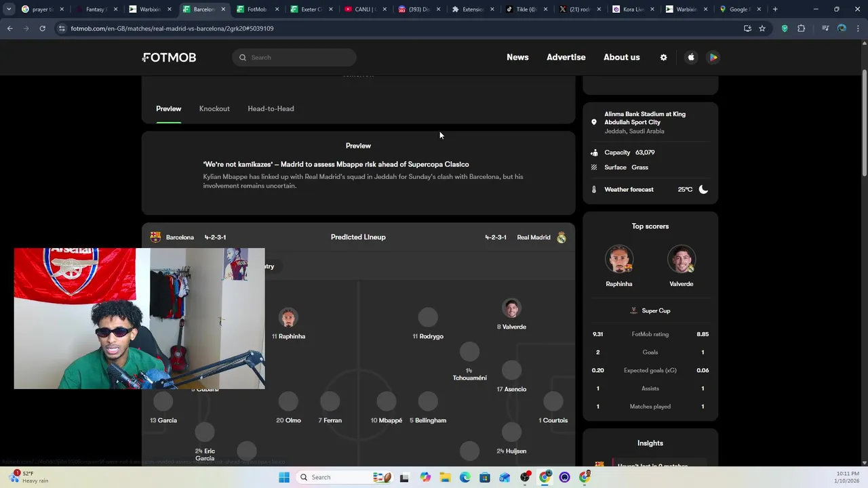Focus the FotMob search field
868x488 pixels.
click(x=294, y=58)
